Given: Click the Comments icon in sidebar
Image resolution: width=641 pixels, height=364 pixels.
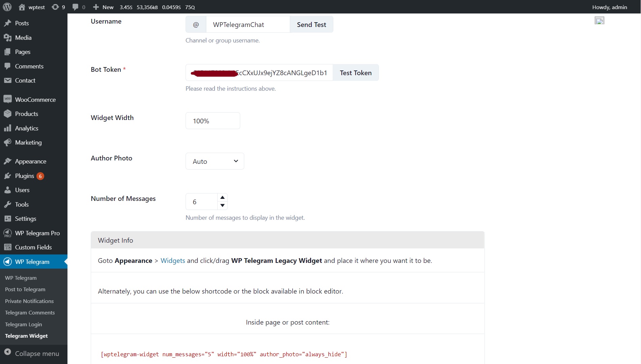Looking at the screenshot, I should 7,66.
